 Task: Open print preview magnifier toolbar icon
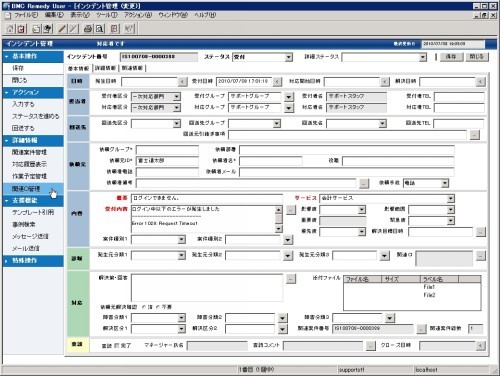[99, 29]
